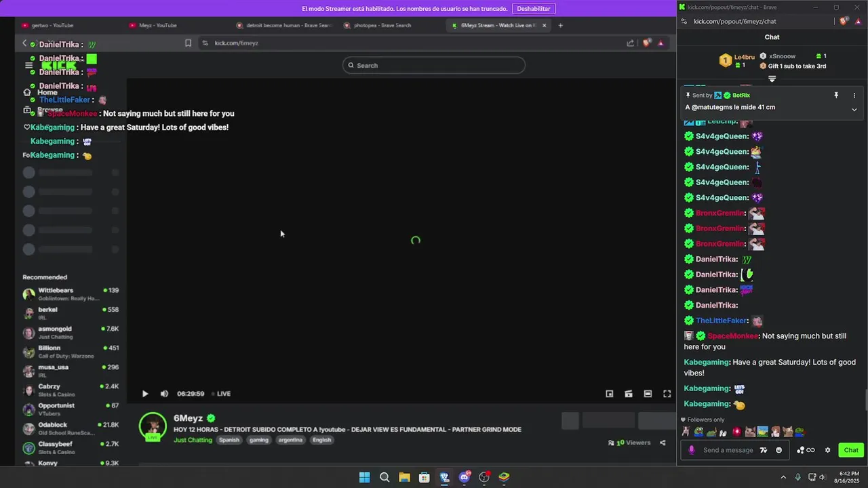Open File Explorer from taskbar
868x488 pixels.
(404, 477)
